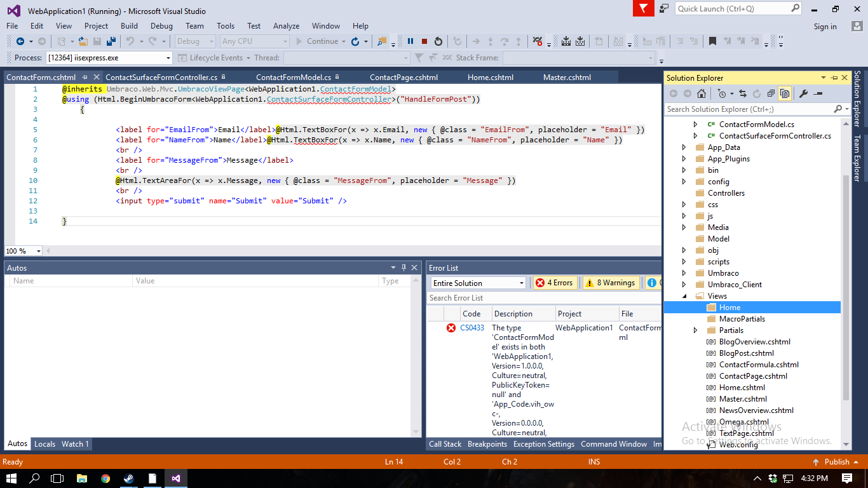Toggle the 8 Warnings filter
Image resolution: width=868 pixels, height=488 pixels.
click(x=611, y=283)
